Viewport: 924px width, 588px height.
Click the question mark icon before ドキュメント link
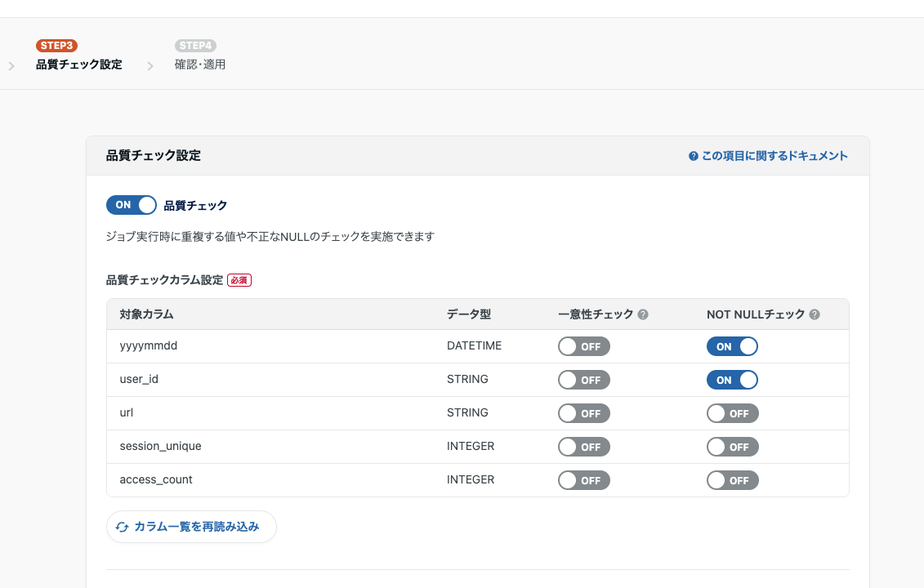click(x=694, y=155)
